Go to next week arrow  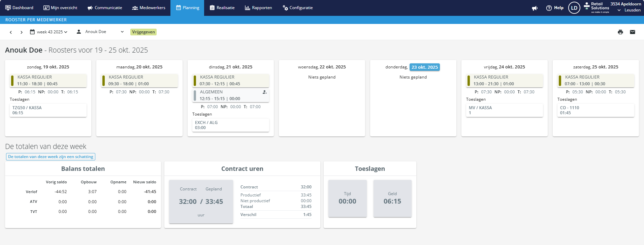coord(22,32)
